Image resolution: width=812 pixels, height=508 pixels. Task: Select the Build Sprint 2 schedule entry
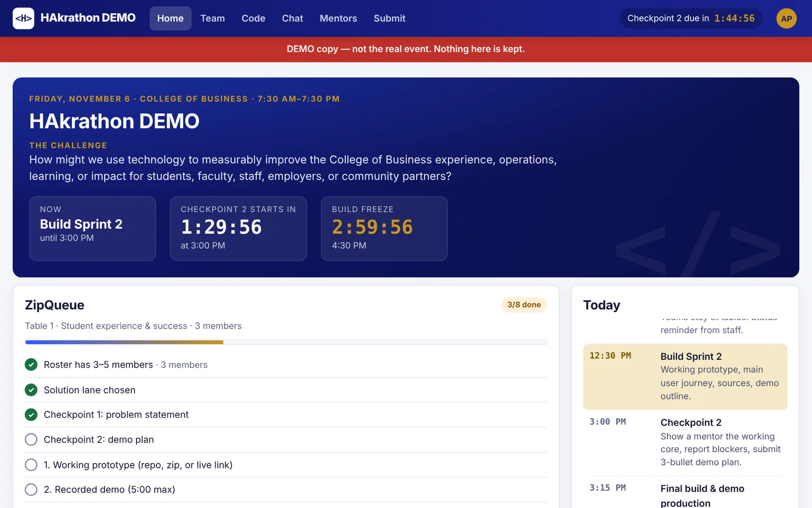[685, 376]
